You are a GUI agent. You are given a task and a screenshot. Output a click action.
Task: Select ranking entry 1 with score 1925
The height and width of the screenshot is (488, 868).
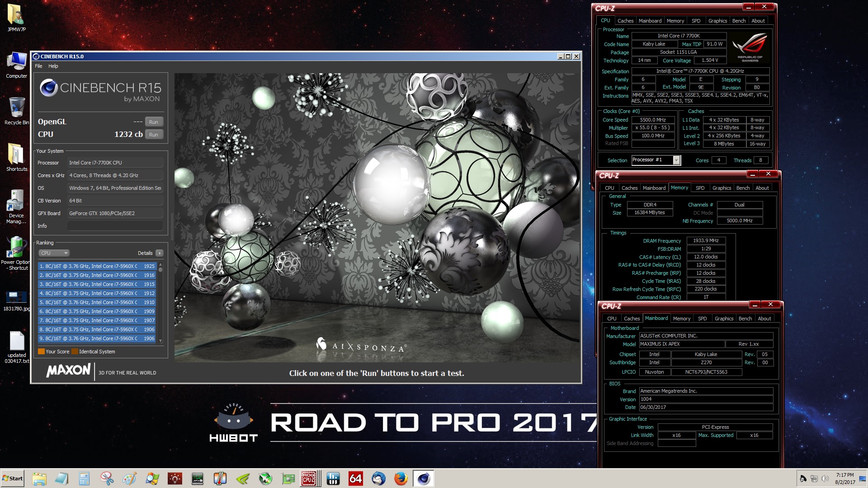click(97, 266)
